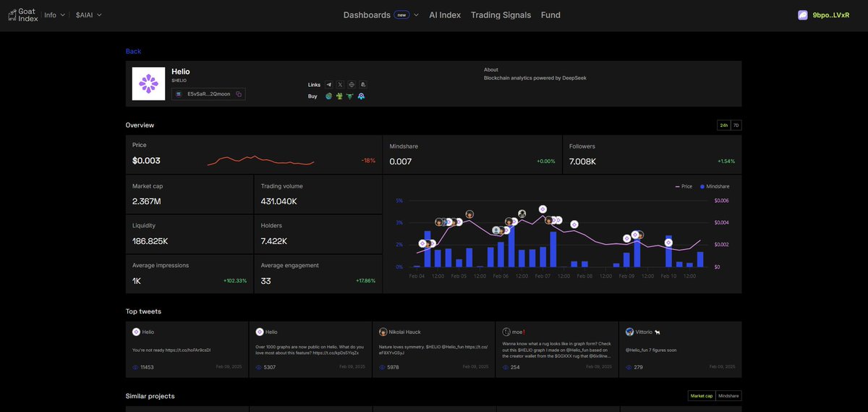Click the purple Helio project logo

[148, 84]
